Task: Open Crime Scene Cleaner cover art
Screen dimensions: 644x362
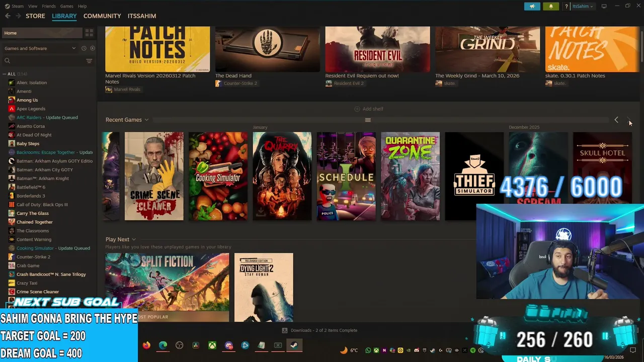Action: pos(154,176)
